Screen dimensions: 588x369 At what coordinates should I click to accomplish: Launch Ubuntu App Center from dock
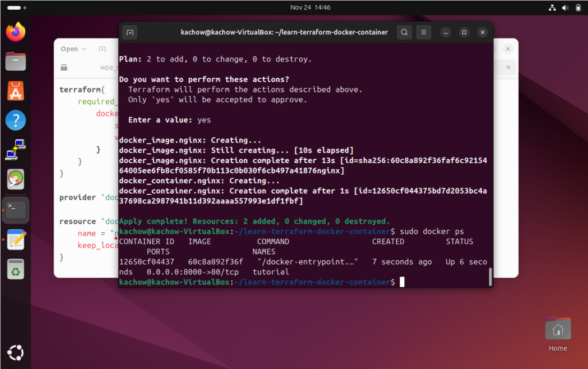click(16, 91)
